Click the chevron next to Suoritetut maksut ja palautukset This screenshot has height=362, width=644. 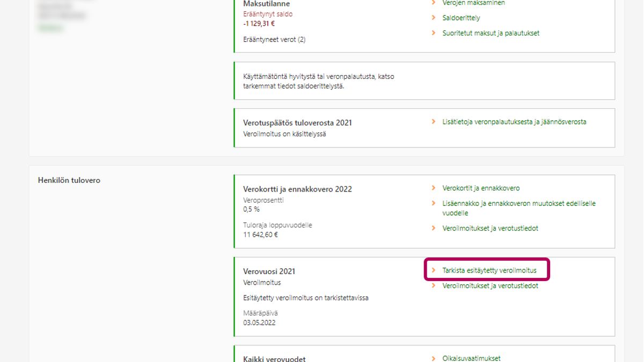coord(434,33)
